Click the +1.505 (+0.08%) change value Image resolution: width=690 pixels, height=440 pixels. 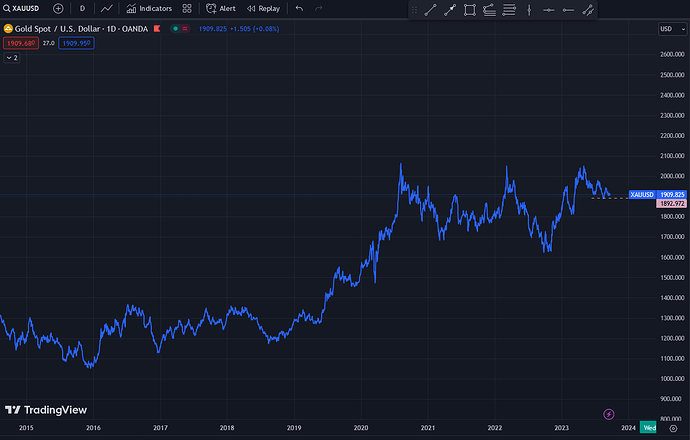(255, 29)
